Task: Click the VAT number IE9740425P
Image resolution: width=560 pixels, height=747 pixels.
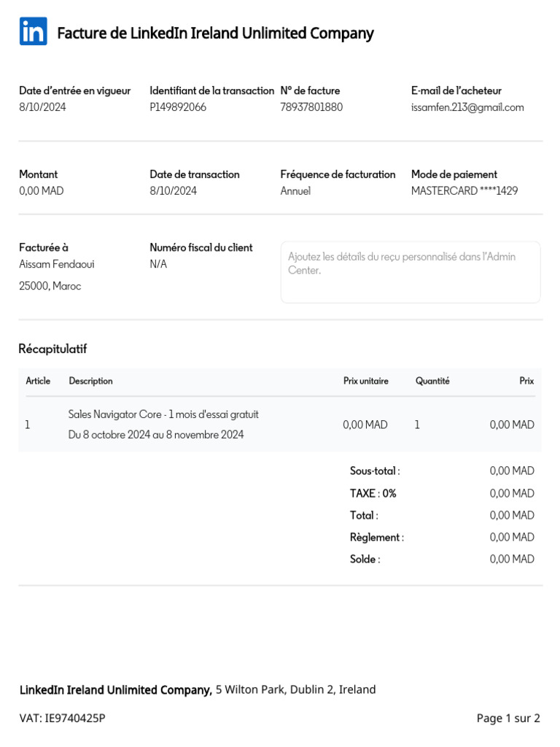Action: click(62, 719)
